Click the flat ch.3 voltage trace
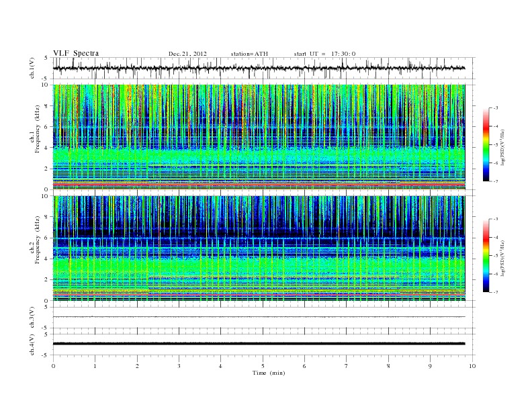Image resolution: width=532 pixels, height=411 pixels. 259,317
